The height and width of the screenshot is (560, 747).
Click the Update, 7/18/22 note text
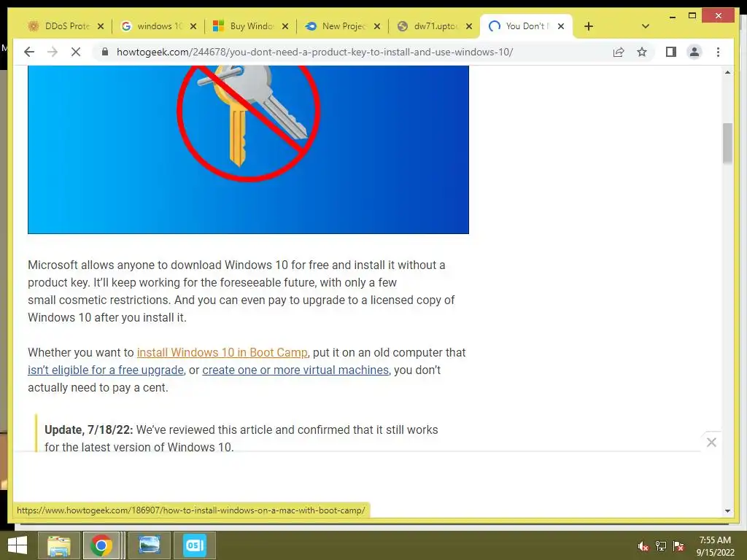point(241,438)
